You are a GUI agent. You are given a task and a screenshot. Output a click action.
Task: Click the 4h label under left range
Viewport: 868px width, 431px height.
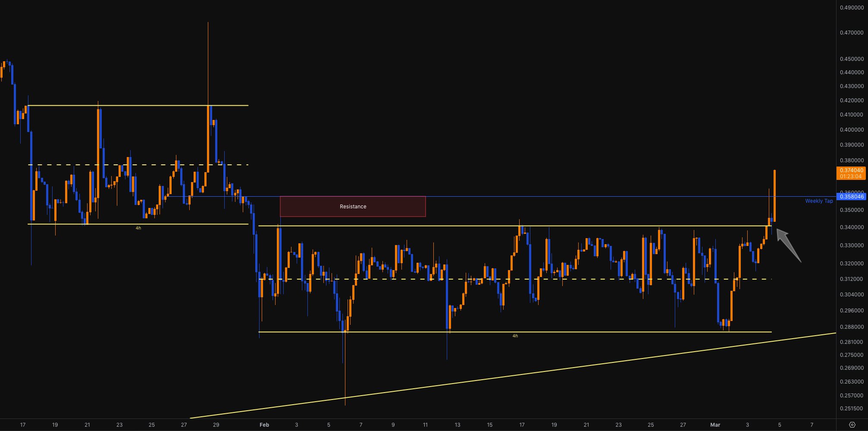[x=138, y=228]
